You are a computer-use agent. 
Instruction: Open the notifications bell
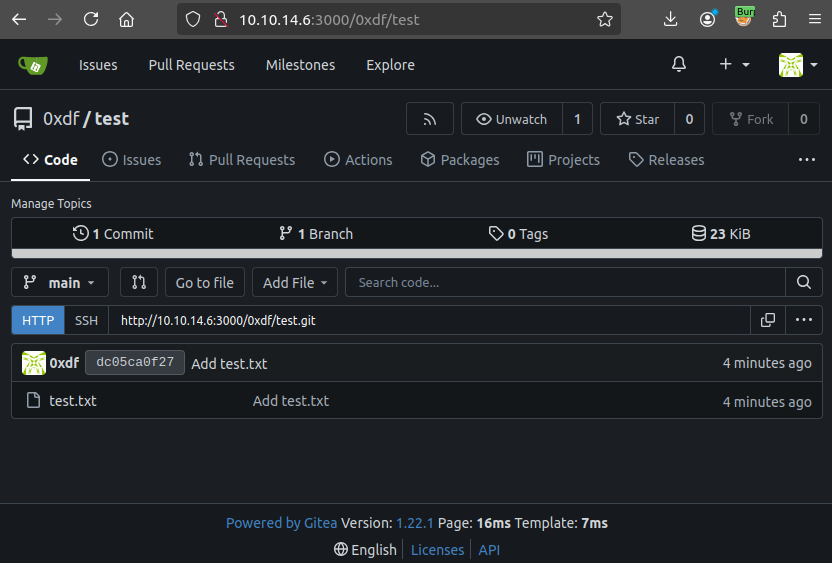click(x=679, y=64)
